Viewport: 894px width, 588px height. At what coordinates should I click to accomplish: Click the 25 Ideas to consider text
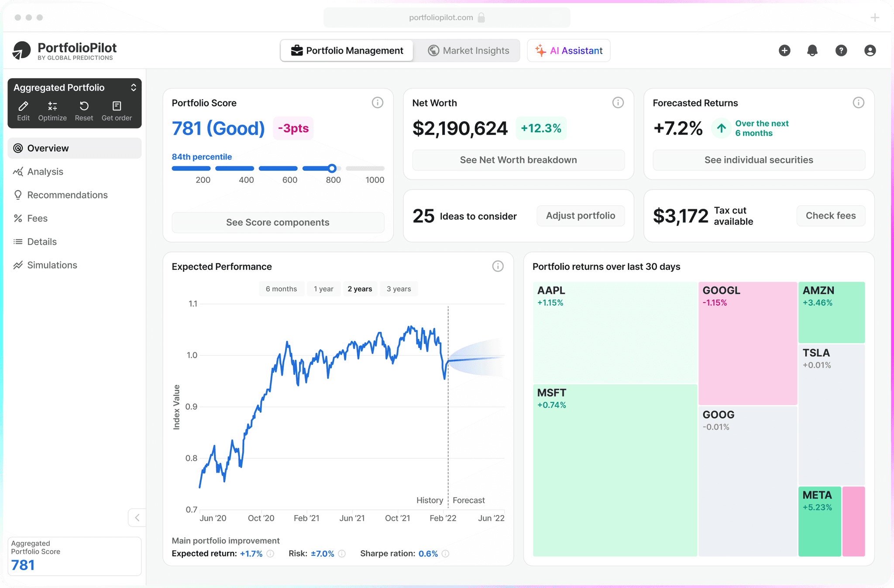click(x=465, y=216)
